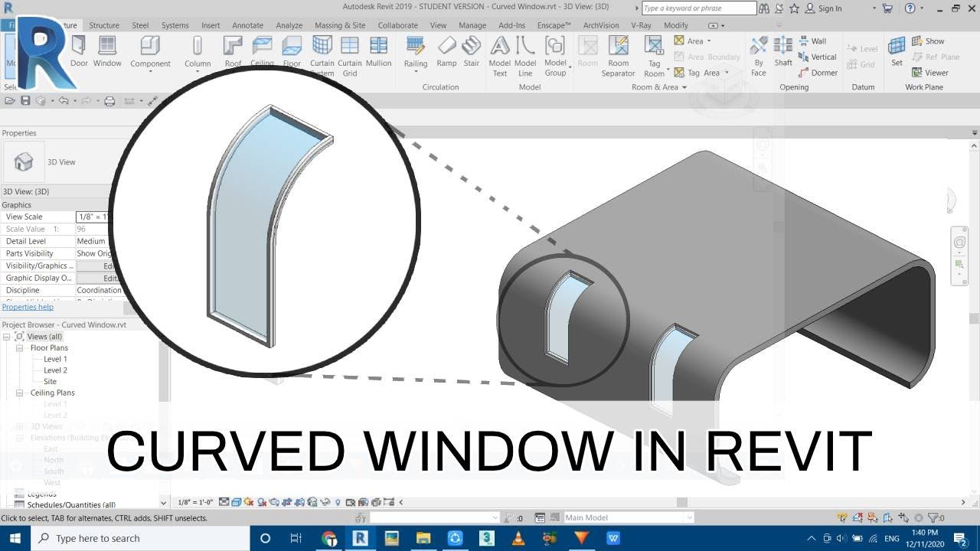The height and width of the screenshot is (551, 980).
Task: Select the By Face opening tool
Action: (x=759, y=55)
